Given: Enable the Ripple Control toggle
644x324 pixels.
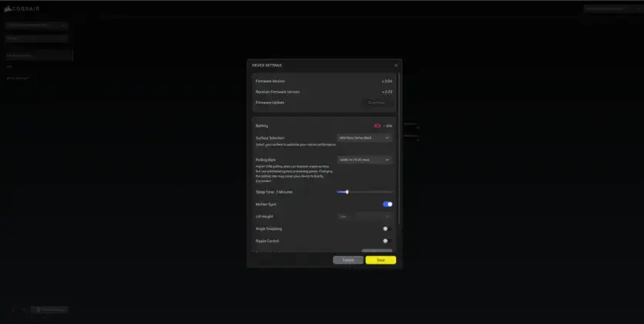Looking at the screenshot, I should click(x=387, y=241).
